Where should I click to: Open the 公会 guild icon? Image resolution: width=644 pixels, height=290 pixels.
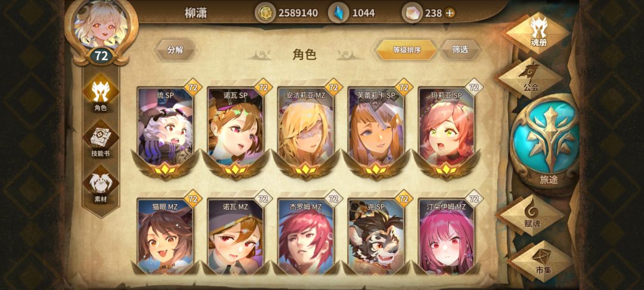coord(531,78)
